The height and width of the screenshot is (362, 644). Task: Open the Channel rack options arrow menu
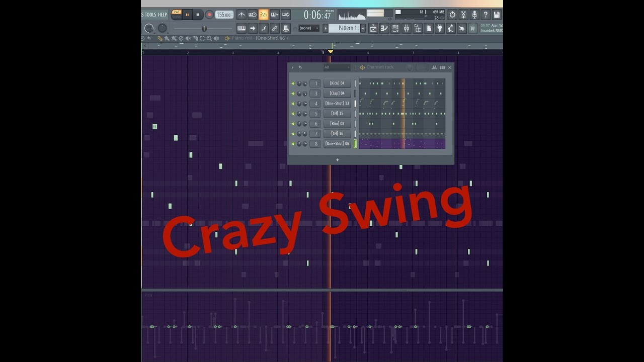[292, 67]
